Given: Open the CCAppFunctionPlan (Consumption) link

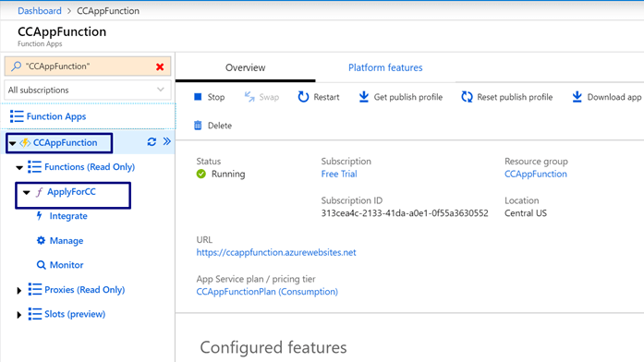Looking at the screenshot, I should (x=267, y=292).
